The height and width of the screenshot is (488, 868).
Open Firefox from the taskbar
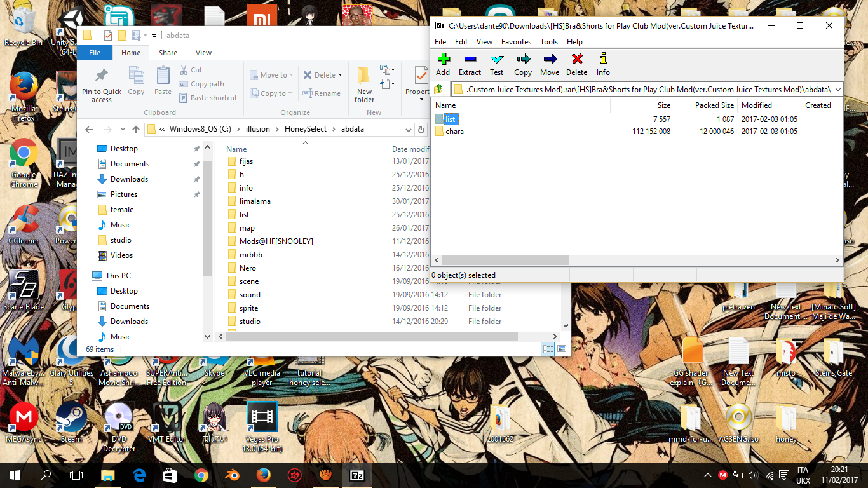pos(263,475)
